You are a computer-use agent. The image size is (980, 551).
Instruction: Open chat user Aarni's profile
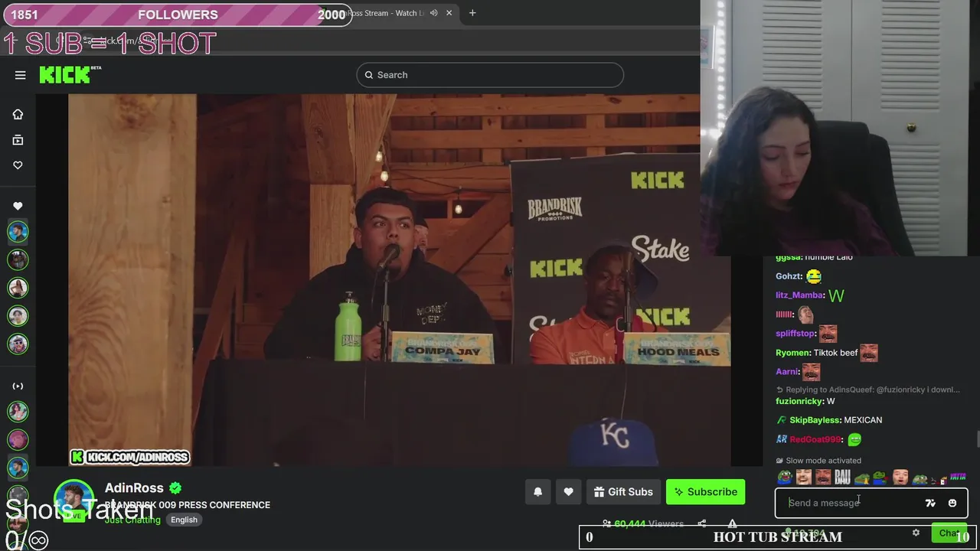(787, 372)
